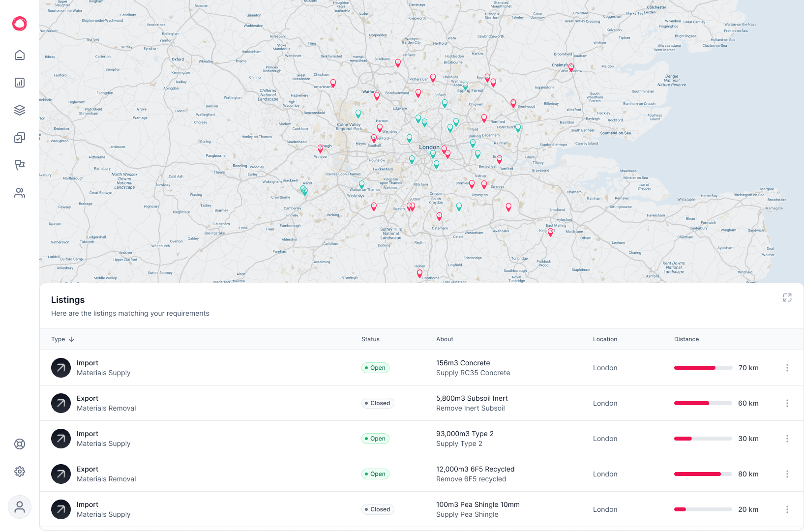Expand the Listings panel to fullscreen

pos(787,297)
